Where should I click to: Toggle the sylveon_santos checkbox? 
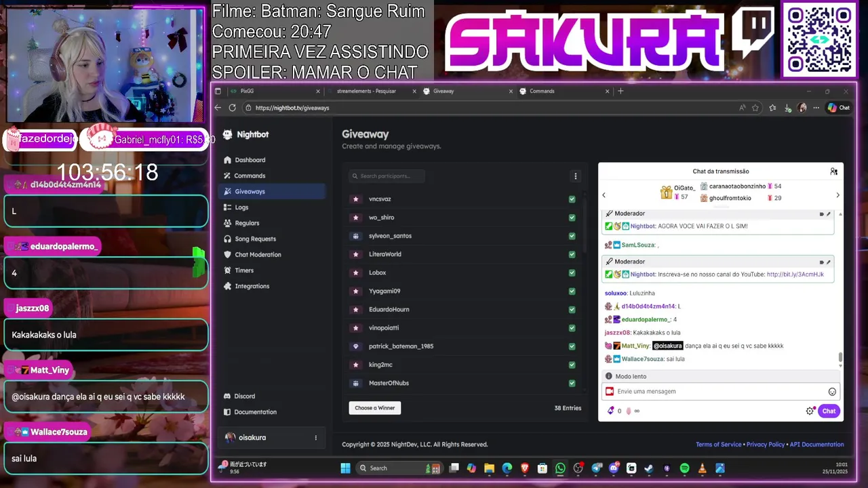coord(572,236)
